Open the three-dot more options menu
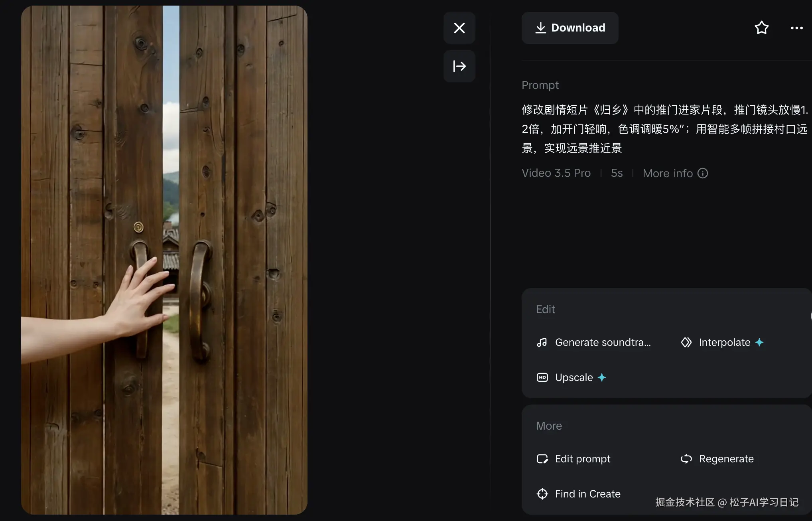The height and width of the screenshot is (521, 812). click(796, 28)
